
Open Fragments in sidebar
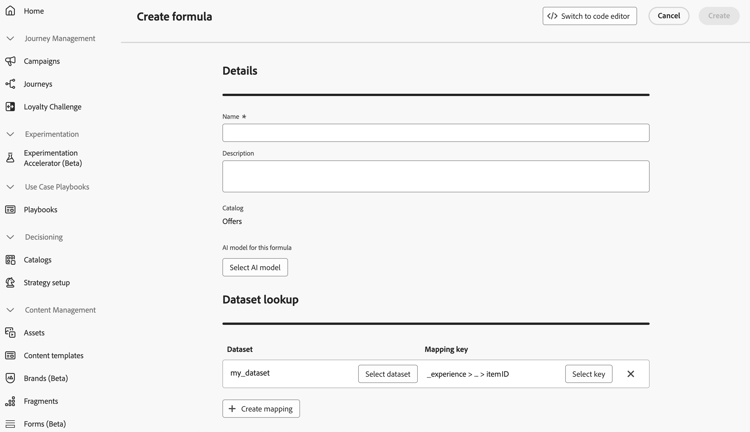[41, 401]
